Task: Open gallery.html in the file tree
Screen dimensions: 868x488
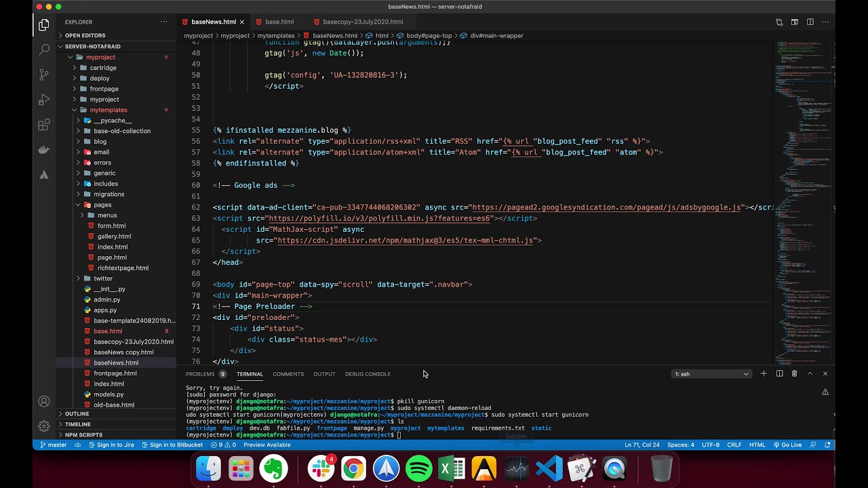Action: point(114,237)
